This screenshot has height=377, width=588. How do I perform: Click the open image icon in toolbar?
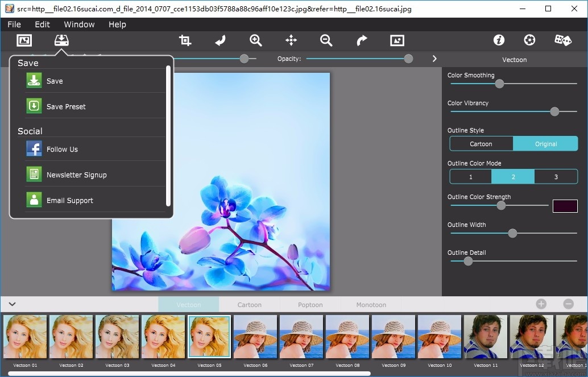(x=24, y=40)
